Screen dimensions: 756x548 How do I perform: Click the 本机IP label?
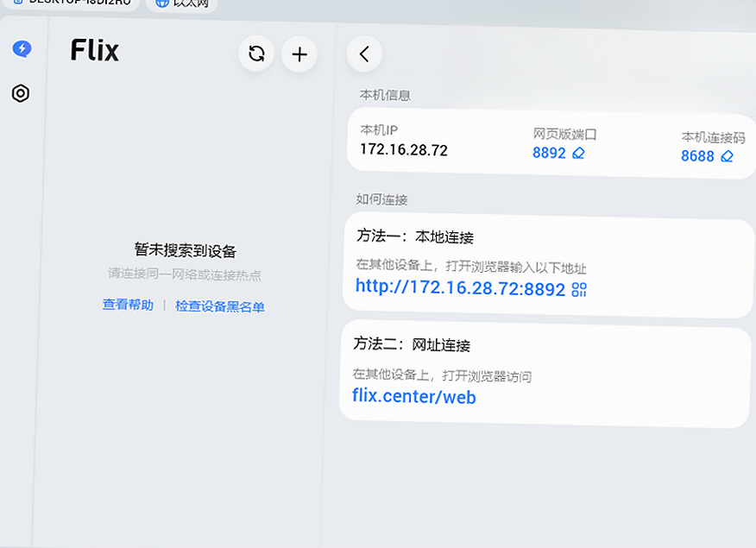[x=379, y=130]
